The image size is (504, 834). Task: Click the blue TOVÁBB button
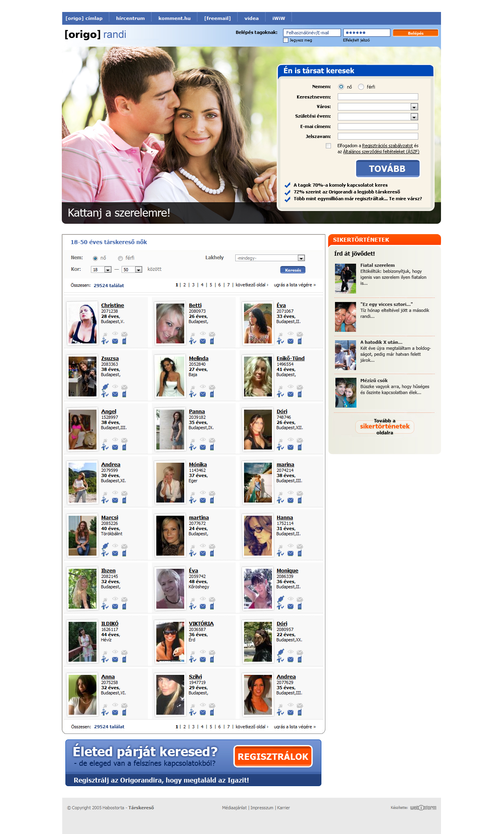[x=387, y=169]
